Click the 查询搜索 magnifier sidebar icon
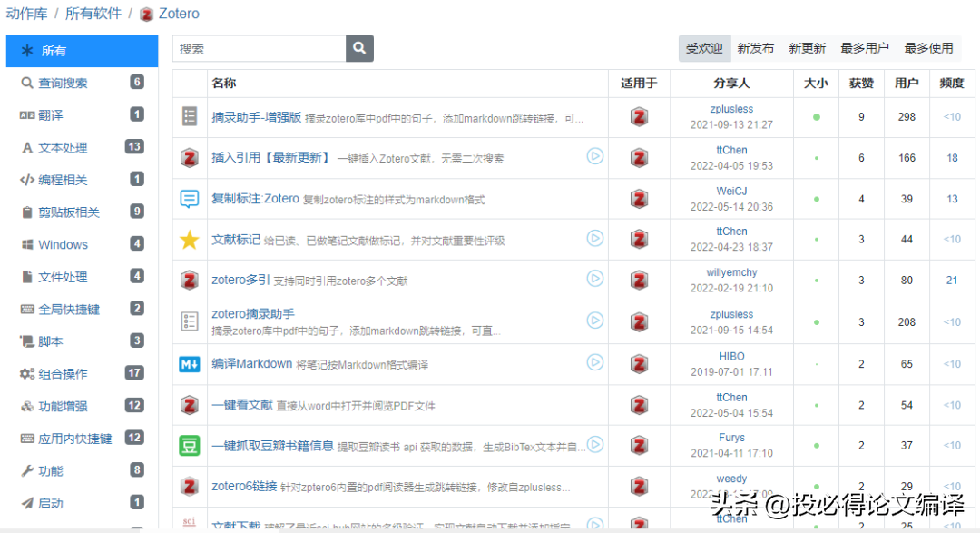 (x=27, y=83)
